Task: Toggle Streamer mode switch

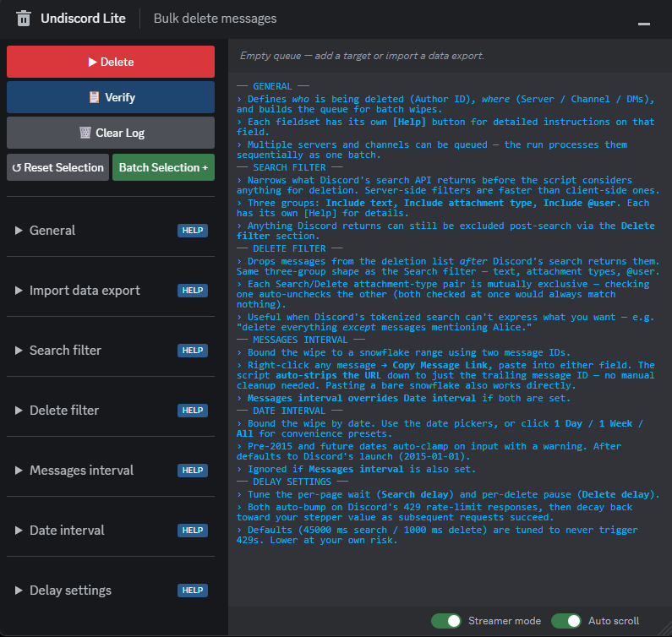Action: 446,621
